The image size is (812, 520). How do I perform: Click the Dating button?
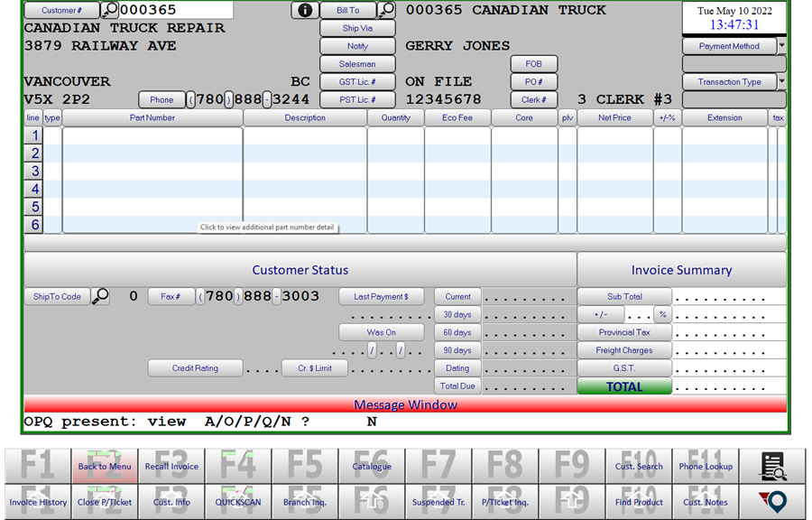point(457,367)
